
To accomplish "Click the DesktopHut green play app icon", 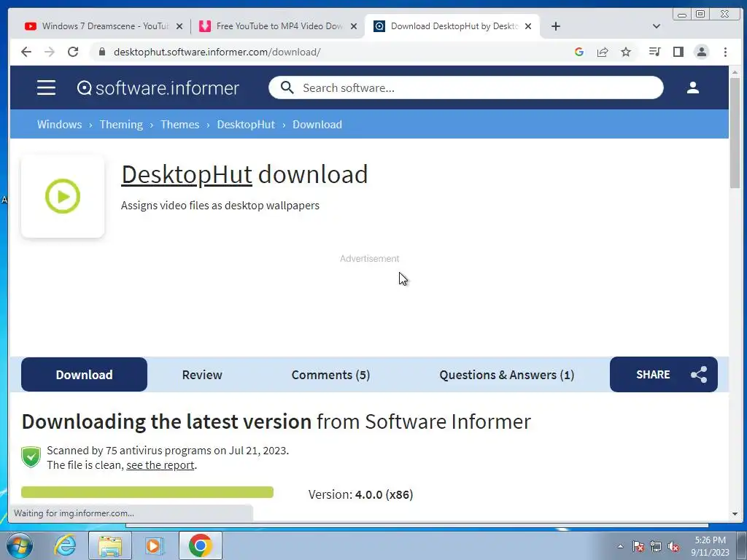I will (x=63, y=196).
